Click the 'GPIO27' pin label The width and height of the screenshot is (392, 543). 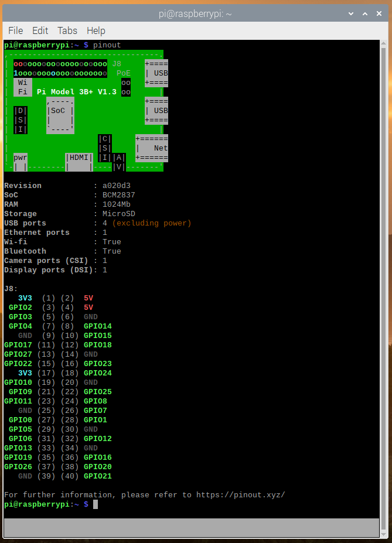tap(18, 354)
